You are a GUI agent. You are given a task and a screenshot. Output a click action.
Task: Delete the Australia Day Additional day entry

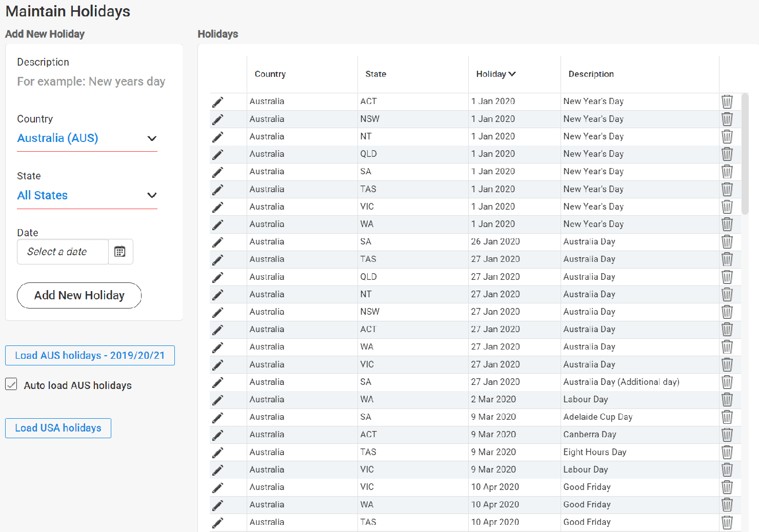click(x=727, y=382)
